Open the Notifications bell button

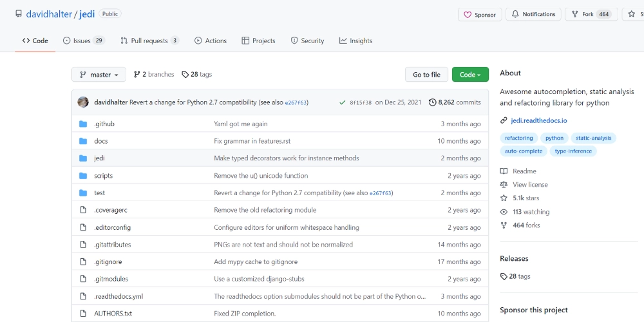click(x=533, y=14)
